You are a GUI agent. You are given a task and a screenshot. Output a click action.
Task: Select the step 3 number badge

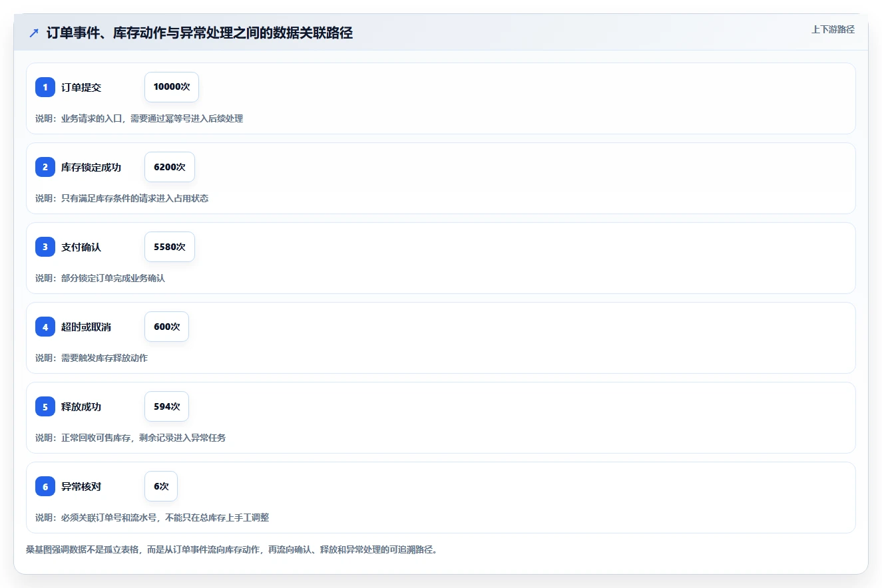click(x=45, y=247)
